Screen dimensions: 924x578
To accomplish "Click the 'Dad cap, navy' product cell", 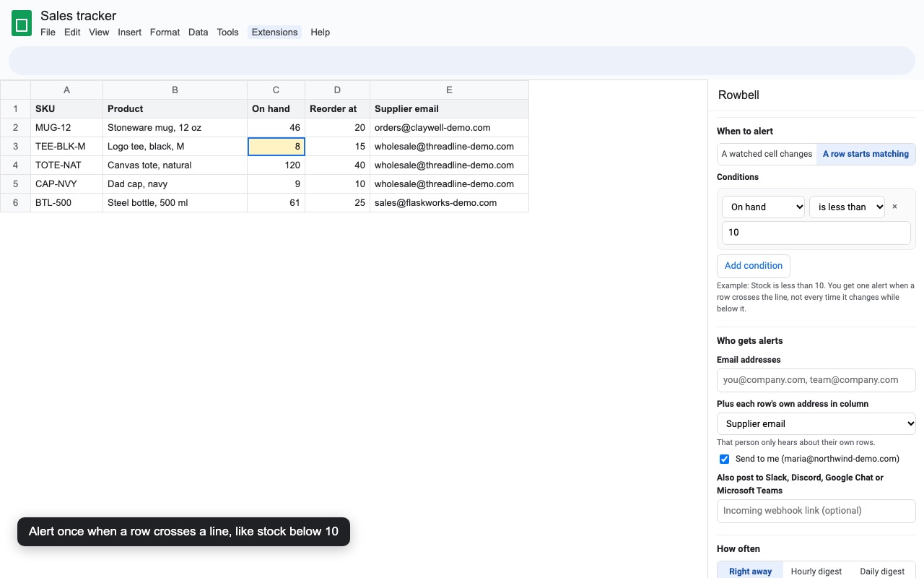I will click(x=175, y=184).
